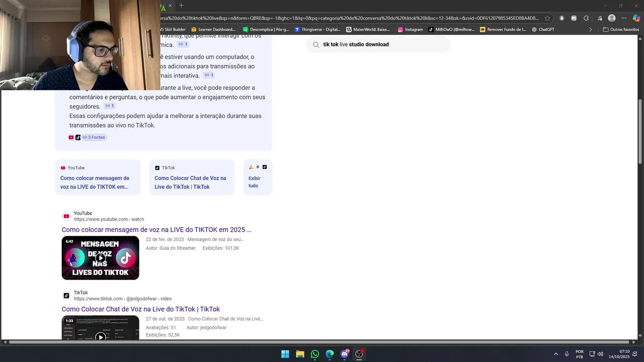644x362 pixels.
Task: Open the Copilot icon in Edge toolbar
Action: pos(636,18)
